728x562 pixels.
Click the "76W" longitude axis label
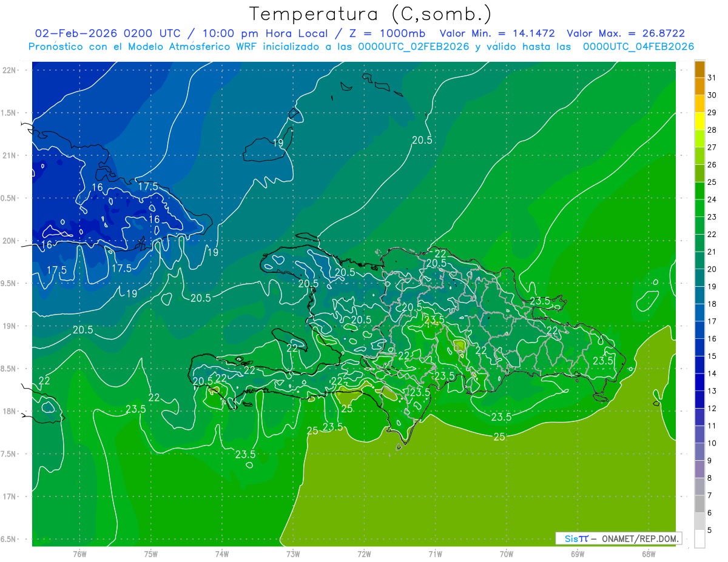(79, 554)
